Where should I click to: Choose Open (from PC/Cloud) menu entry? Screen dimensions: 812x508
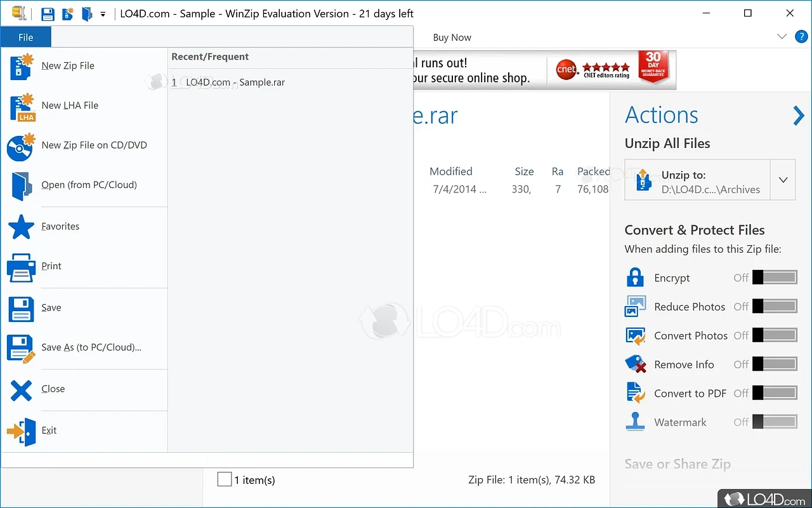[x=89, y=185]
